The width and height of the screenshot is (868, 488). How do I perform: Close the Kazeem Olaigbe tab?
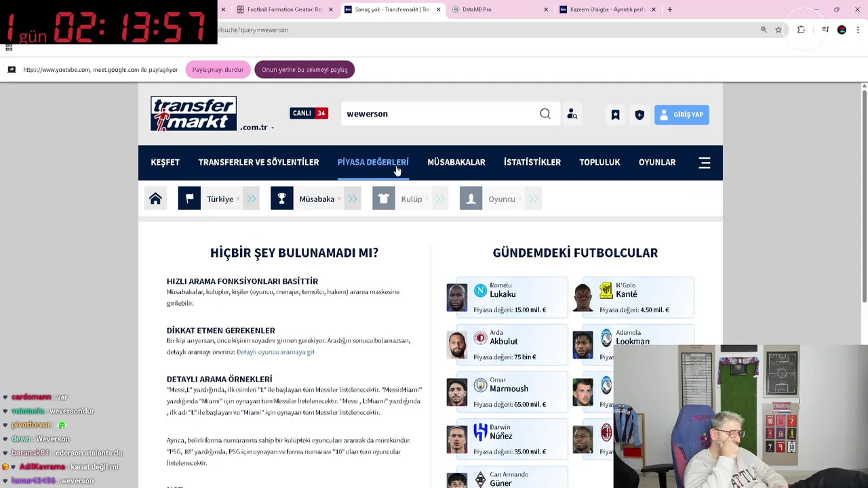(x=654, y=9)
